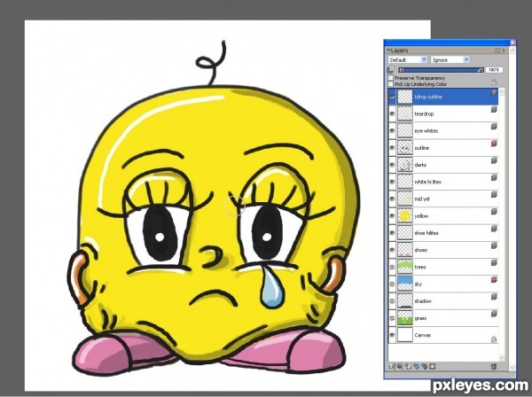Click the Canvas layer lock icon
The image size is (532, 397).
click(494, 339)
